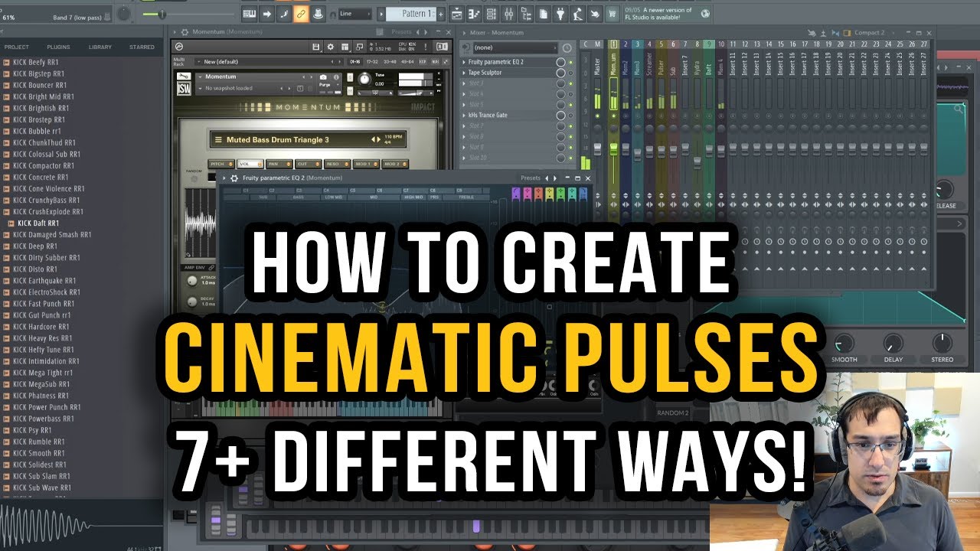The width and height of the screenshot is (980, 551).
Task: Click the Kontakt warning exclamation icon
Action: [426, 47]
